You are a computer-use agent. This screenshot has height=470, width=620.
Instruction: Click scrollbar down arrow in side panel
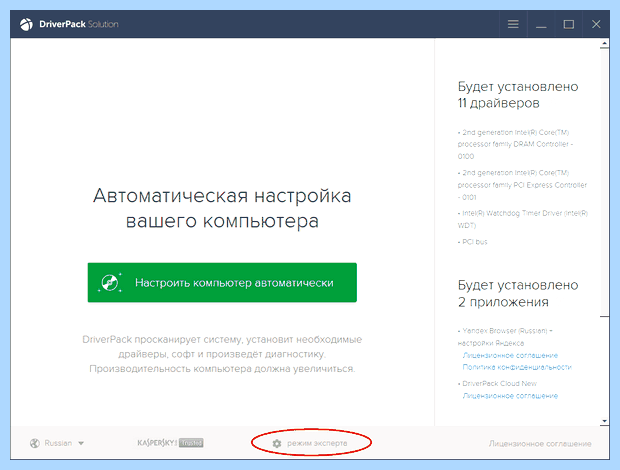pyautogui.click(x=604, y=421)
